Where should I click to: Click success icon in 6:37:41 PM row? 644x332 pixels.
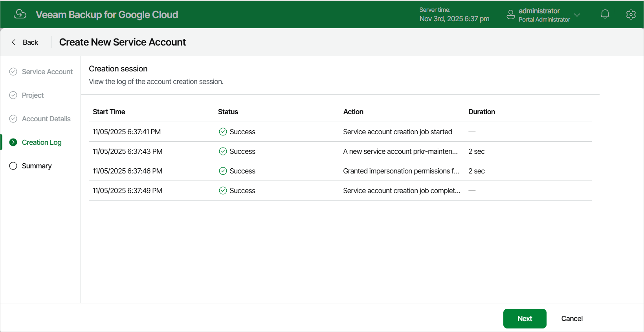[223, 132]
